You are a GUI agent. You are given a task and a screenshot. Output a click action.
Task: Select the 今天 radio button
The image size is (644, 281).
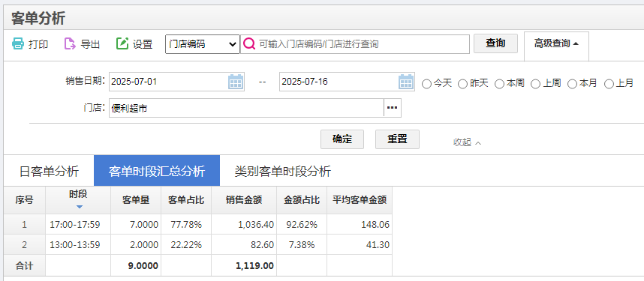point(427,84)
